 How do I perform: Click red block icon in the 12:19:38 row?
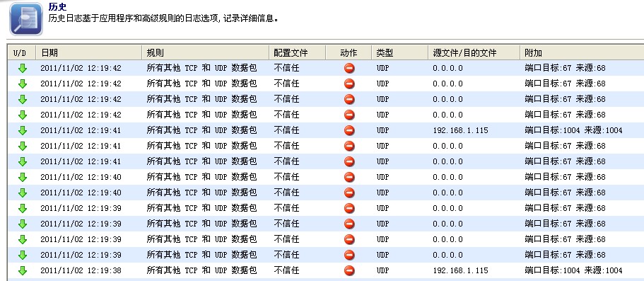pos(349,270)
